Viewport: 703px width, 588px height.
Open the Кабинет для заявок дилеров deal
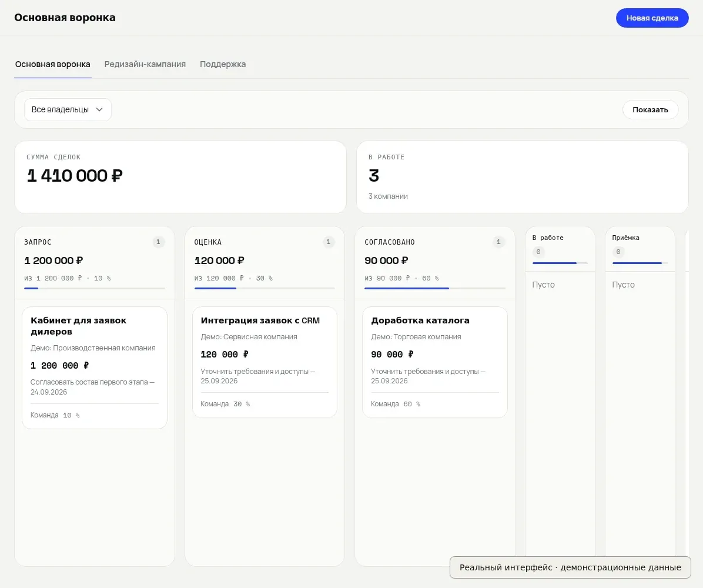point(95,367)
